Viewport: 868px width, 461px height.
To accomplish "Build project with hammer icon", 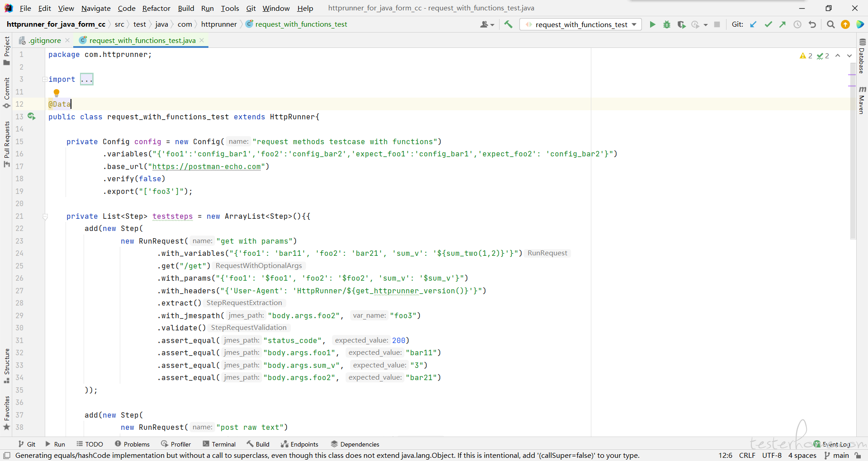I will point(508,24).
